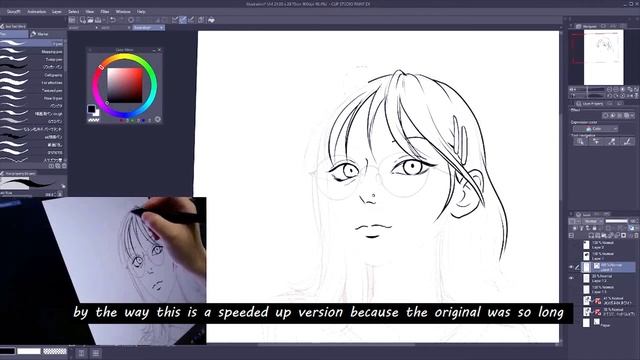Open the Help menu

coord(141,11)
